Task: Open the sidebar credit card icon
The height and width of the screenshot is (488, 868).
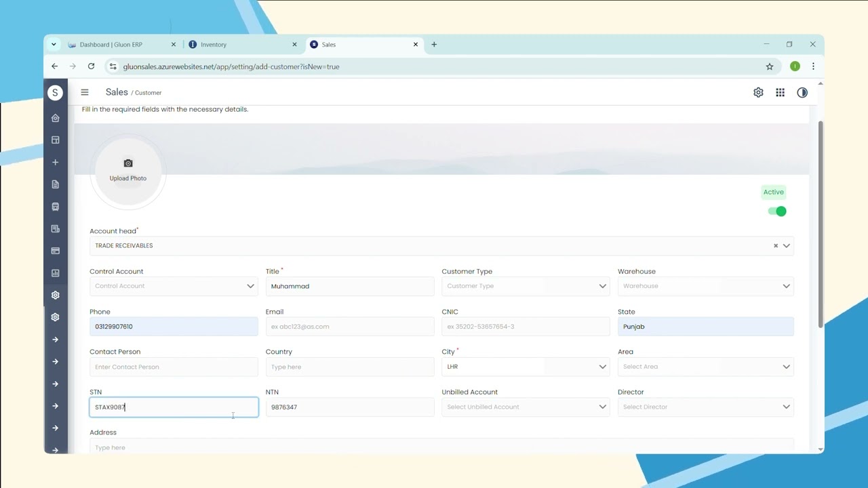Action: coord(56,251)
